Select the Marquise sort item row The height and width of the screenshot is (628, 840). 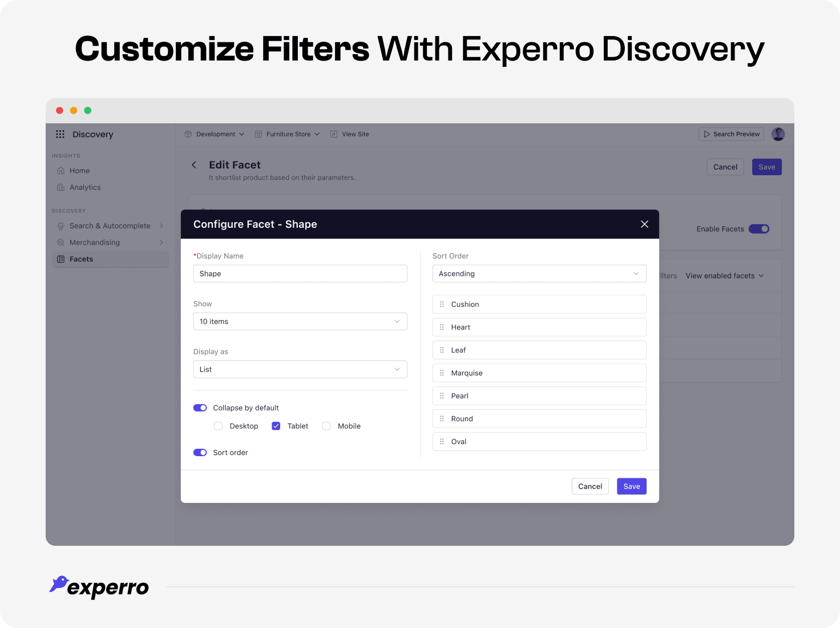(x=539, y=373)
